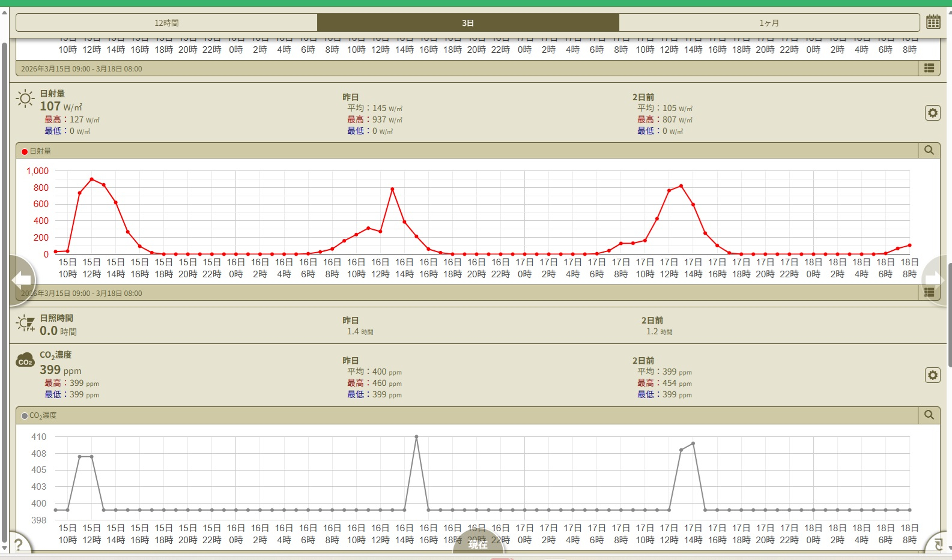Open settings gear for CO2濃度 section
This screenshot has width=952, height=560.
click(932, 375)
